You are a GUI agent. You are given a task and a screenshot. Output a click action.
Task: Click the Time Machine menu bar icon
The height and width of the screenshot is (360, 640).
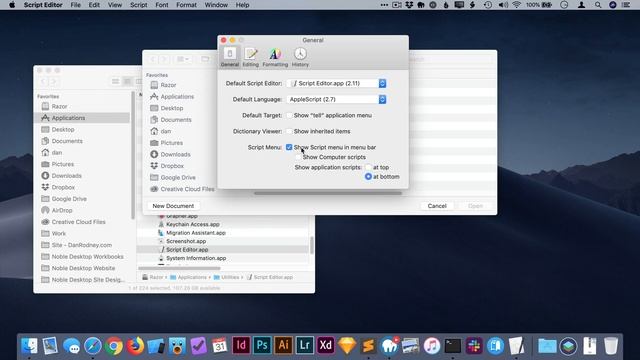click(x=487, y=5)
